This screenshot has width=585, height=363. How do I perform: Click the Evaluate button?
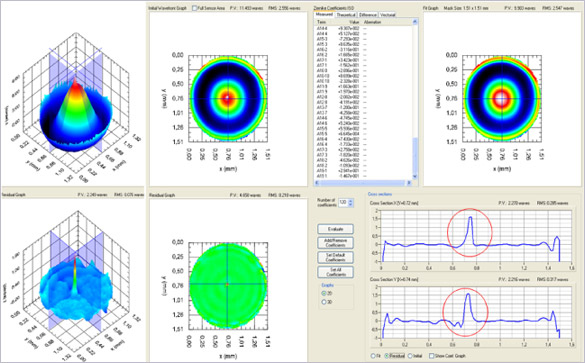click(x=335, y=229)
